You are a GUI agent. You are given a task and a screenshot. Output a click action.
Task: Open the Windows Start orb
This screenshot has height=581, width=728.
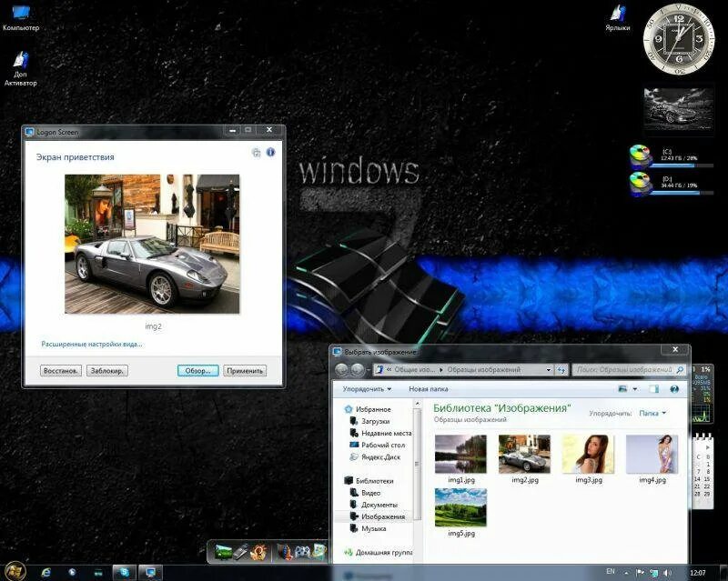(x=15, y=571)
